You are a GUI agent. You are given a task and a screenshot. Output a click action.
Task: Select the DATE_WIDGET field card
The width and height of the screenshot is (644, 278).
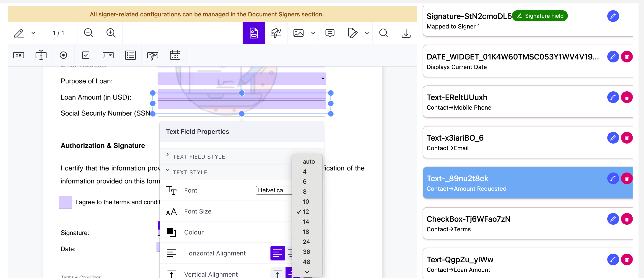coord(527,61)
